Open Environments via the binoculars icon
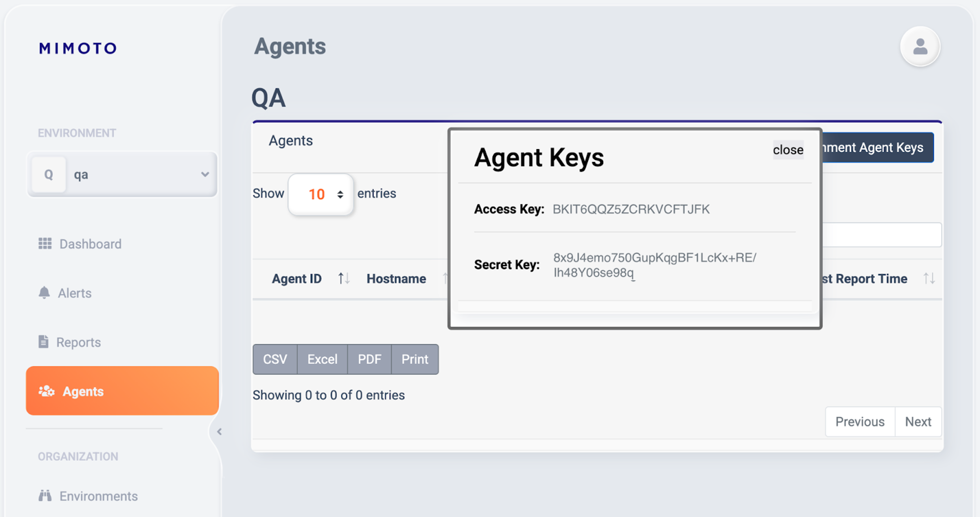 (45, 496)
